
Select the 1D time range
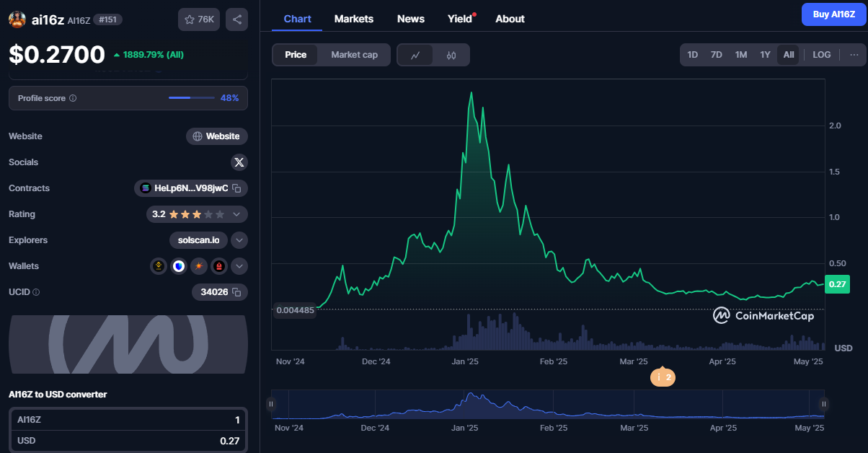coord(692,55)
